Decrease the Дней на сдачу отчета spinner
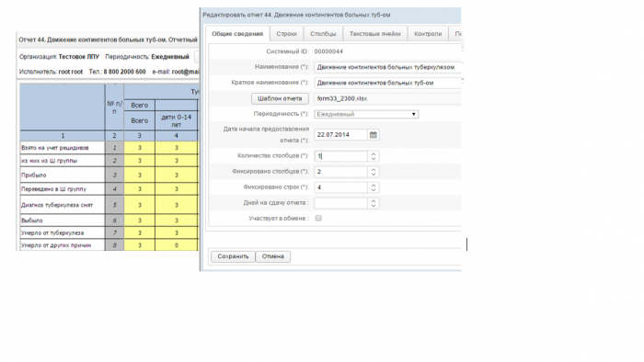Screen dimensions: 644x362 tap(374, 206)
